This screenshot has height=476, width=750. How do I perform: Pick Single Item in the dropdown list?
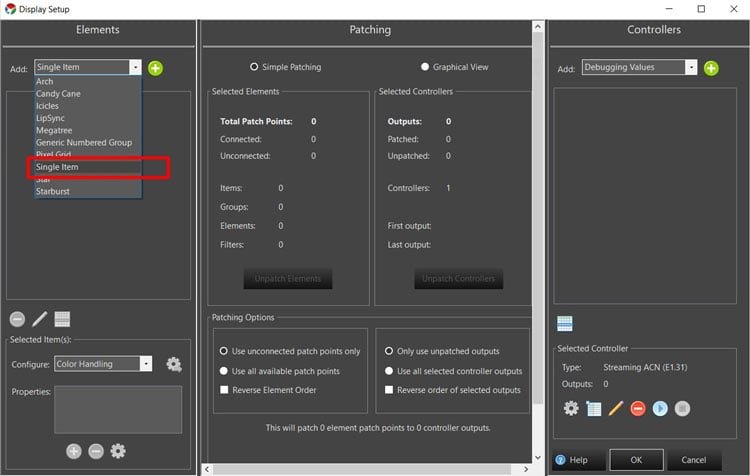click(57, 167)
